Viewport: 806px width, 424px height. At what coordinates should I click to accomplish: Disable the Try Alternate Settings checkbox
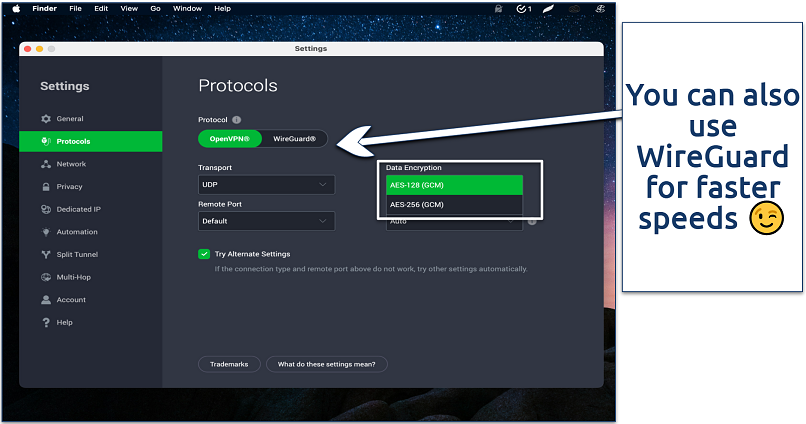tap(204, 254)
